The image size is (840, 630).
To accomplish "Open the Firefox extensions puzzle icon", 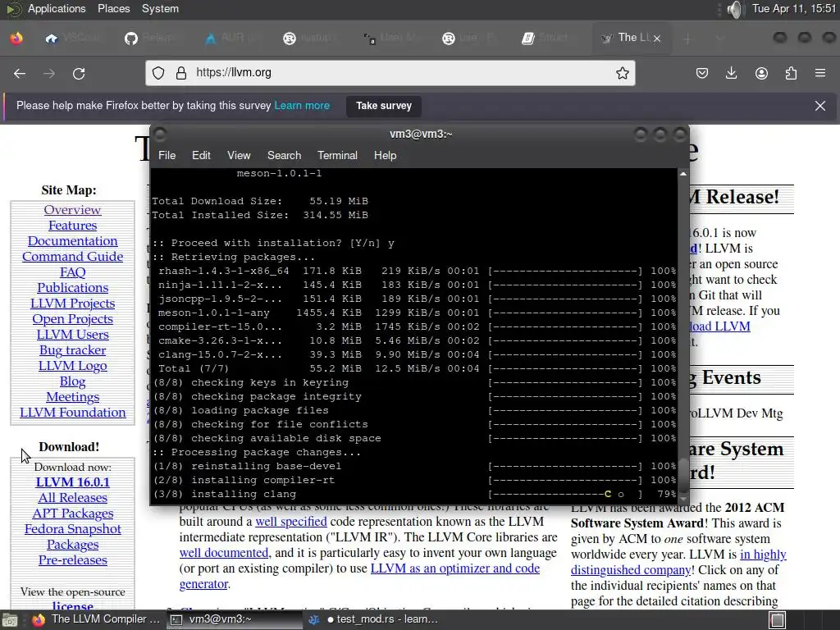I will [x=791, y=73].
